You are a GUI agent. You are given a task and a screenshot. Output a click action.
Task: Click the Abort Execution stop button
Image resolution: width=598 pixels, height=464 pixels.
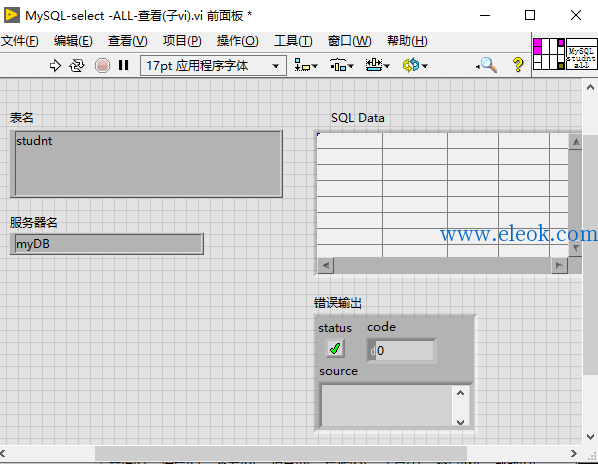click(102, 66)
